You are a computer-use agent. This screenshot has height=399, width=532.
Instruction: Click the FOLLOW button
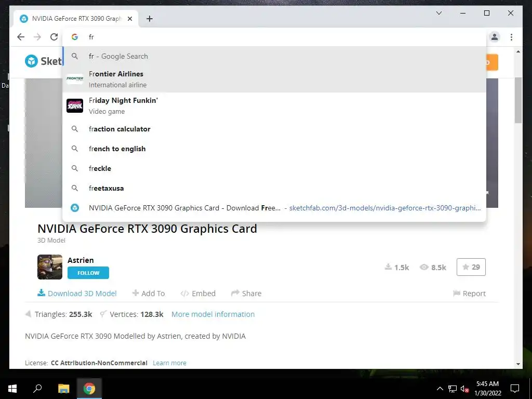[x=88, y=273]
